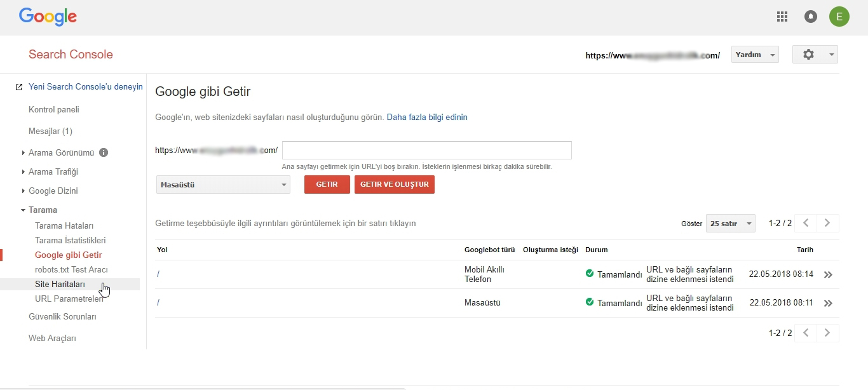Open the path link in the mobile fetch row
This screenshot has height=390, width=868.
[158, 274]
